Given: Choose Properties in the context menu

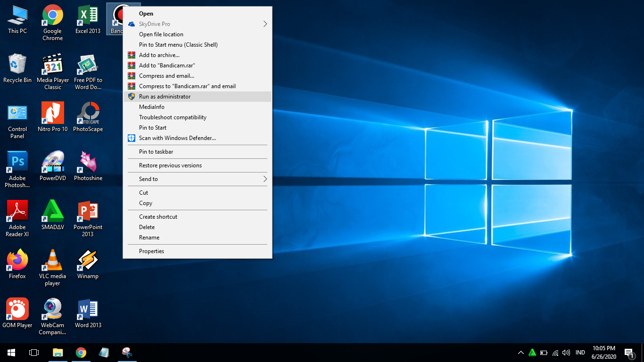Looking at the screenshot, I should tap(198, 251).
